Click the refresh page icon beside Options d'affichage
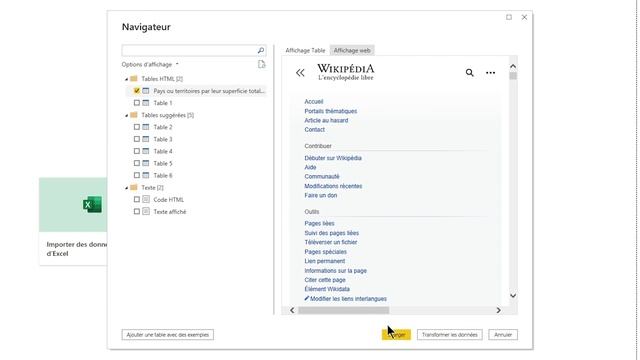 (262, 64)
